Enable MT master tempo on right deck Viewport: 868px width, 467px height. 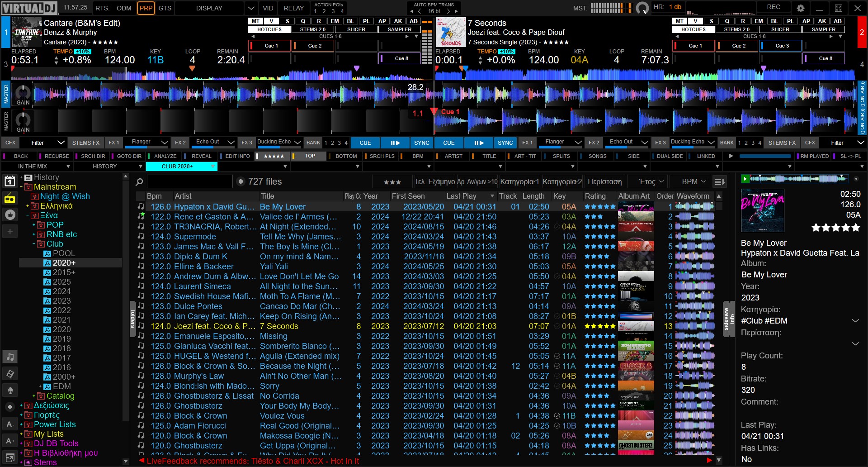click(x=679, y=21)
